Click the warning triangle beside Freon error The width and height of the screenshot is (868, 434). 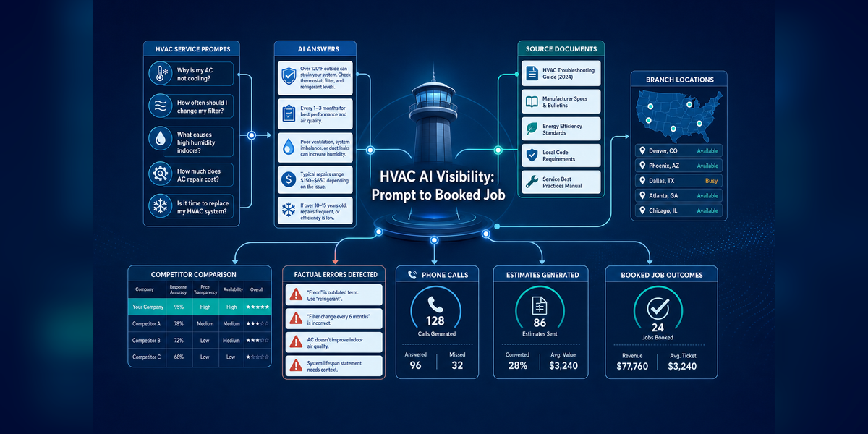[x=296, y=294]
